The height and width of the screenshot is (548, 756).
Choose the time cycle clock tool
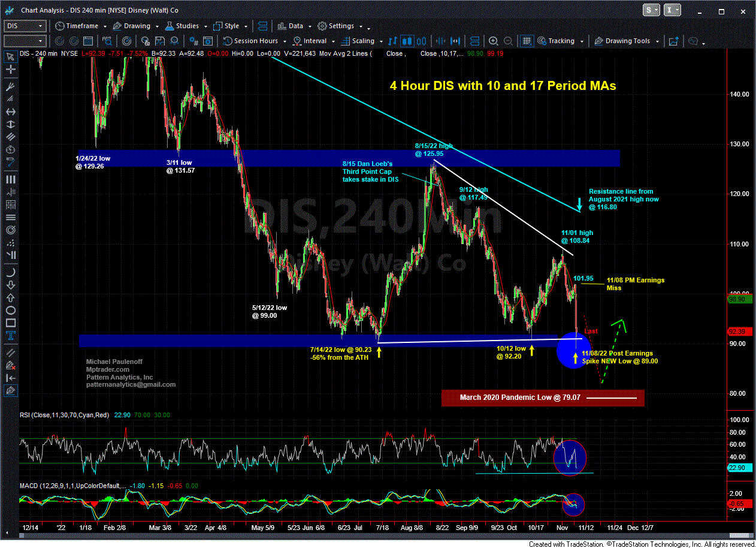click(x=11, y=149)
